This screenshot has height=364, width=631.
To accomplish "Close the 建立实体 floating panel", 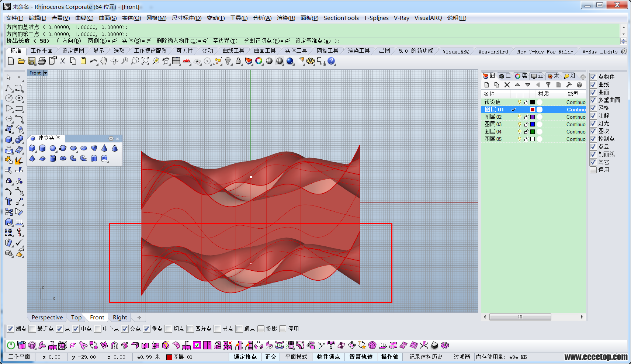I will coord(118,139).
